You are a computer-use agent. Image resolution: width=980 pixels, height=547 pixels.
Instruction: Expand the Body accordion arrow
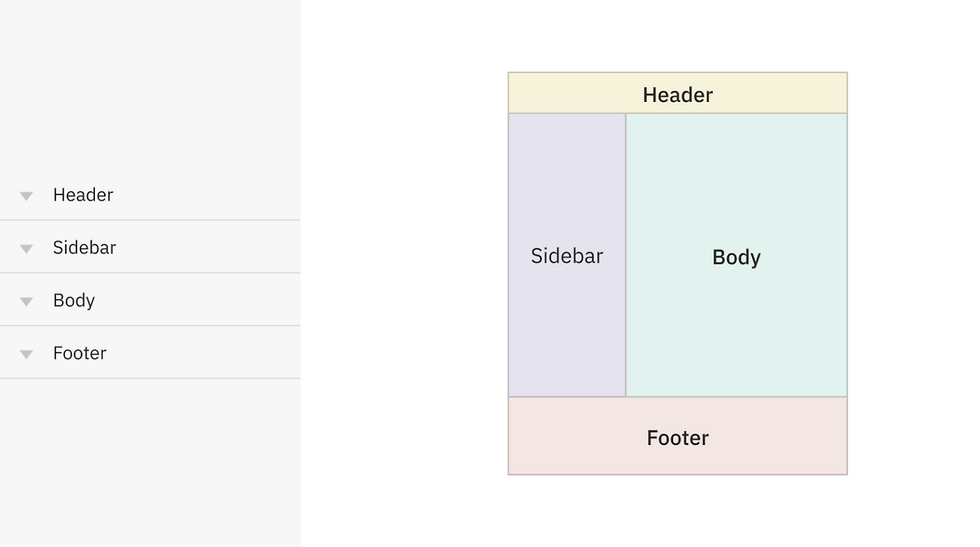[x=26, y=302]
